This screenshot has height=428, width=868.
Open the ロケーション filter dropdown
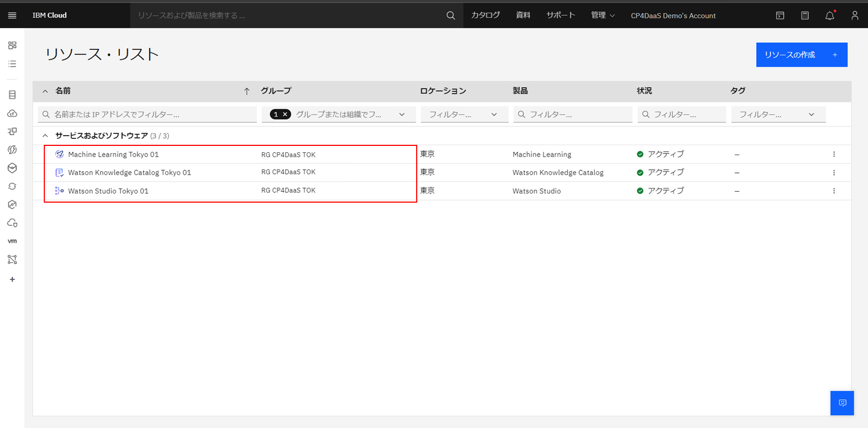[464, 115]
